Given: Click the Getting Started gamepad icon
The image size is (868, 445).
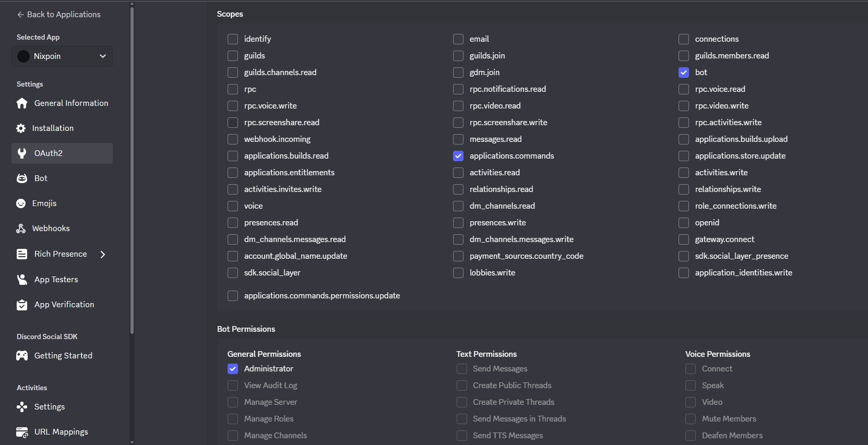Looking at the screenshot, I should [x=22, y=356].
